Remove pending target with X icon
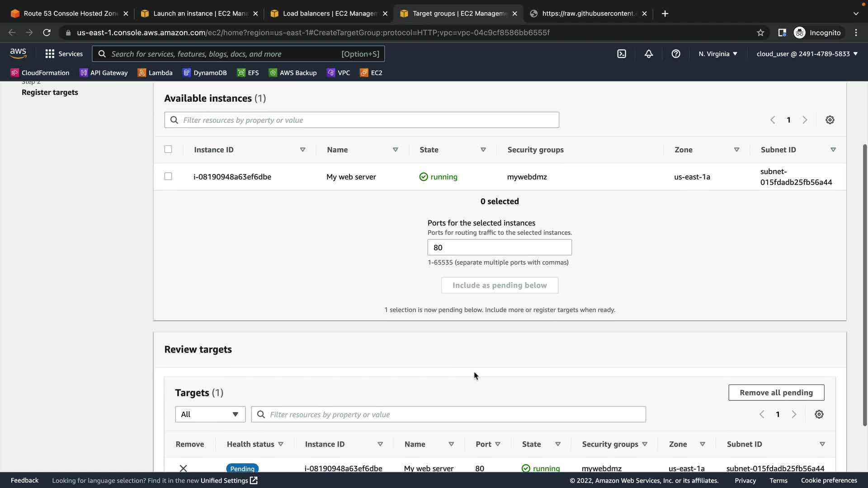The image size is (868, 488). click(x=183, y=468)
